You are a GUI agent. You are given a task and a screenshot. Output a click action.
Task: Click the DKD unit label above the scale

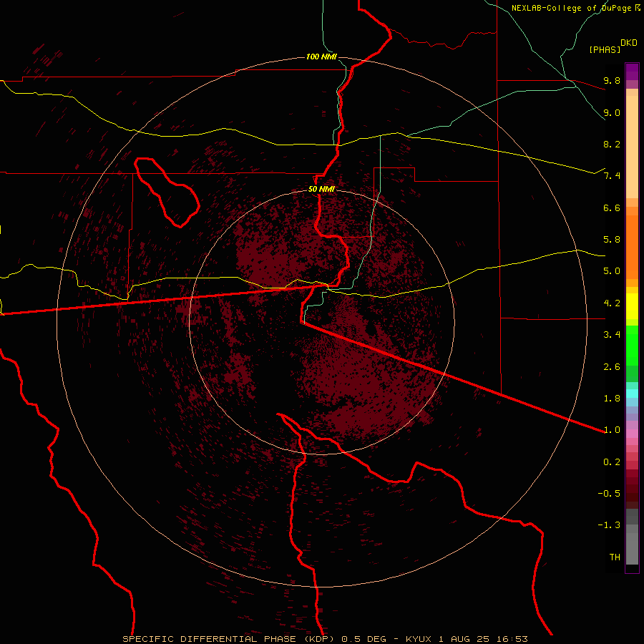coord(629,43)
